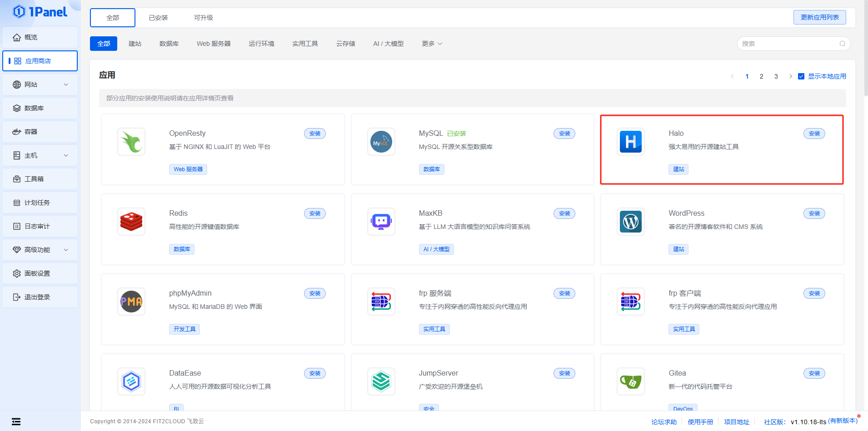
Task: Go to page 3 of apps
Action: (x=776, y=76)
